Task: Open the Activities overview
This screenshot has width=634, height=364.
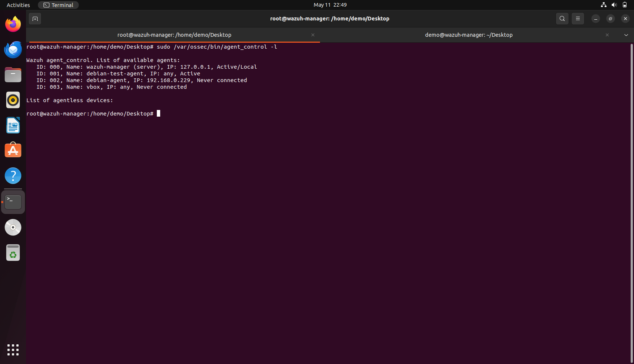Action: (18, 5)
